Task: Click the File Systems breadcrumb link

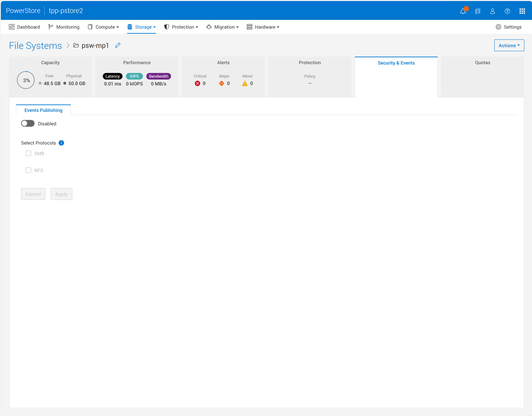Action: pyautogui.click(x=35, y=46)
